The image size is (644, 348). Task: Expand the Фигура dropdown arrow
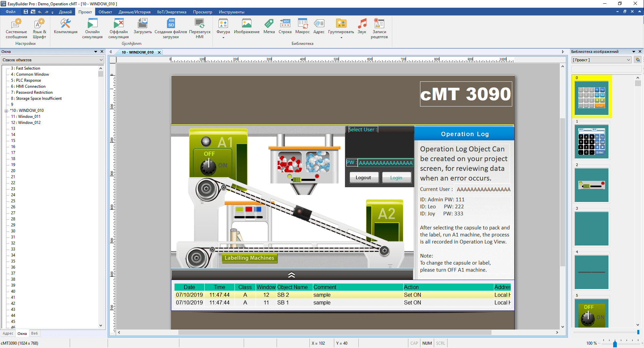[223, 38]
